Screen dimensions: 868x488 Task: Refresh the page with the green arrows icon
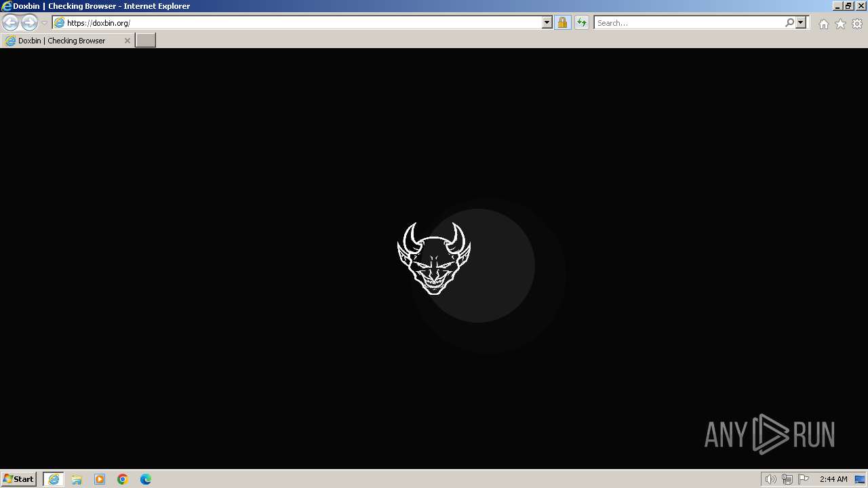tap(582, 22)
